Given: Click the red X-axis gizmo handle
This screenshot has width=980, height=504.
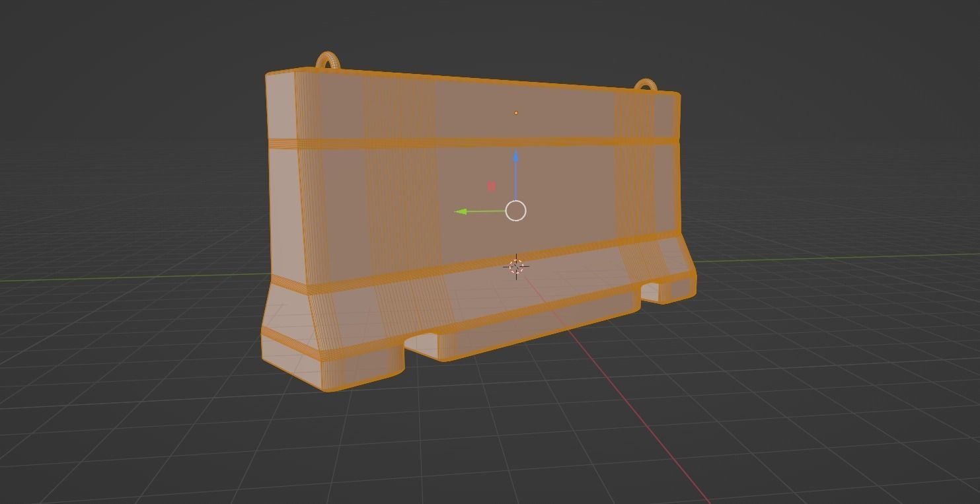Looking at the screenshot, I should 491,186.
